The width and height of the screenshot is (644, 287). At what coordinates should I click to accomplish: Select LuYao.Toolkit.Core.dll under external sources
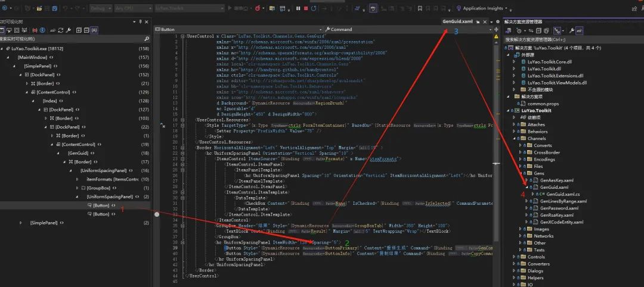550,62
